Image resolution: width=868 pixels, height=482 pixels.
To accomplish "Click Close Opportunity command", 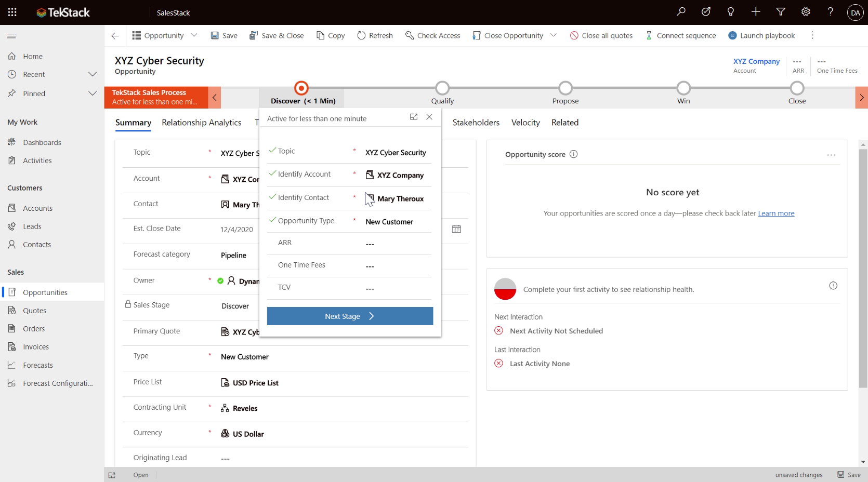I will [508, 35].
